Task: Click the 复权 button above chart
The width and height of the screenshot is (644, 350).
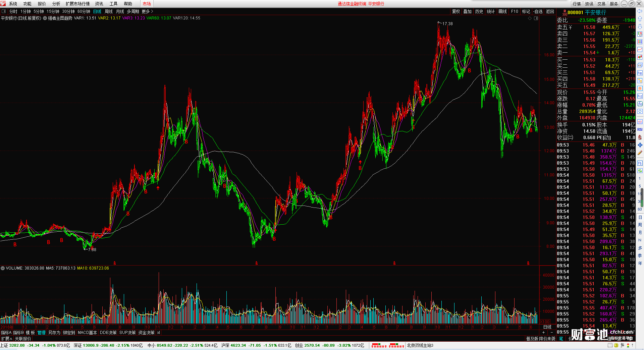Action: click(456, 11)
